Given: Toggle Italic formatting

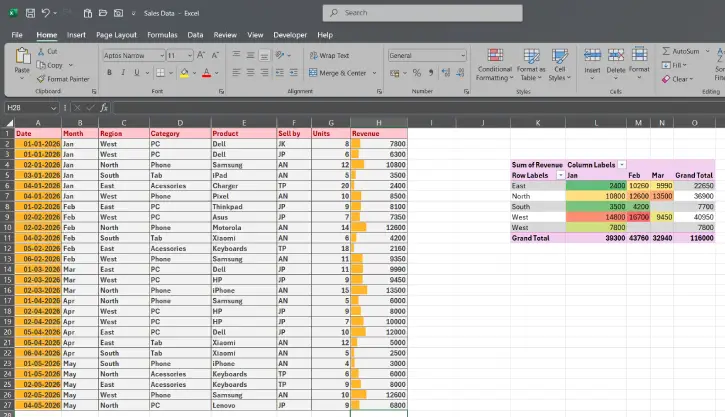Looking at the screenshot, I should coord(123,73).
